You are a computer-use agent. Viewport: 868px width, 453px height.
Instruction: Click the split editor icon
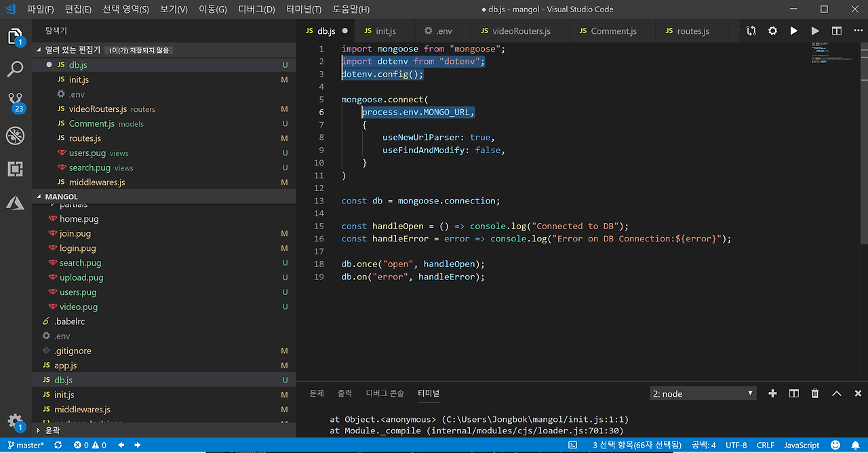pos(837,31)
